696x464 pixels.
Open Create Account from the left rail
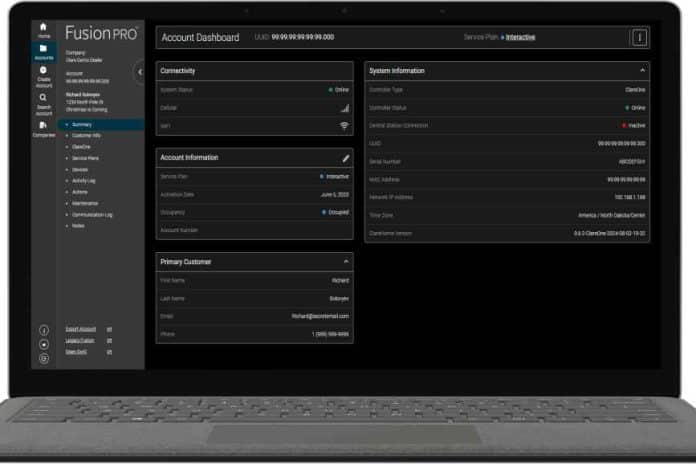coord(44,77)
